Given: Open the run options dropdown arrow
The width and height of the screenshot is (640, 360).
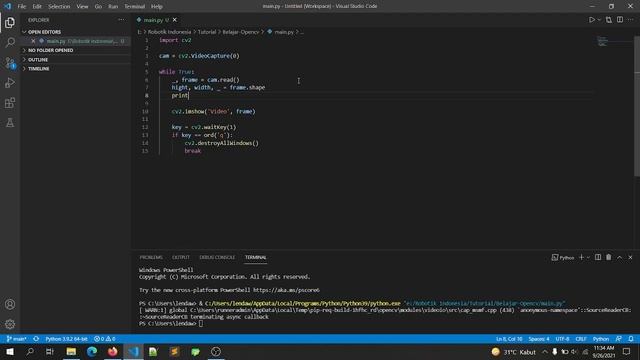Looking at the screenshot, I should (599, 20).
